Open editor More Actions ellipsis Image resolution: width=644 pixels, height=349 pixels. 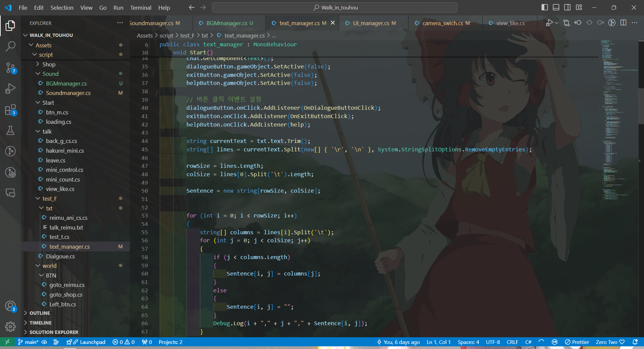pos(635,23)
